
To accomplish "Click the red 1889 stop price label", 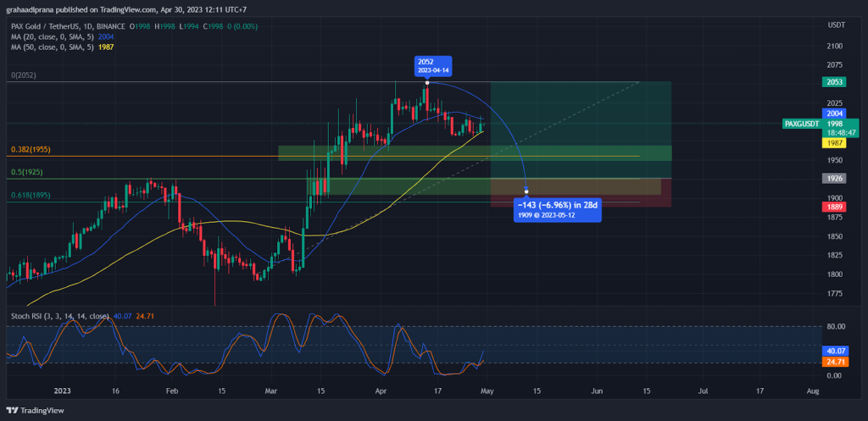I will [834, 207].
